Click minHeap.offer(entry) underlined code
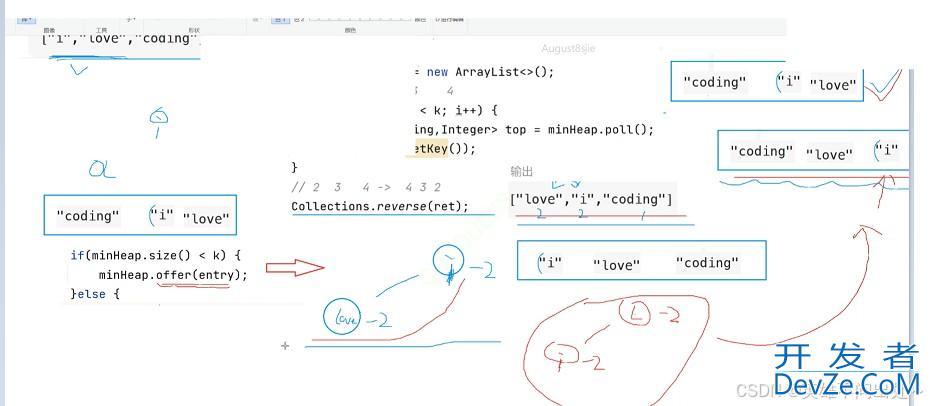The height and width of the screenshot is (406, 930). coord(172,274)
